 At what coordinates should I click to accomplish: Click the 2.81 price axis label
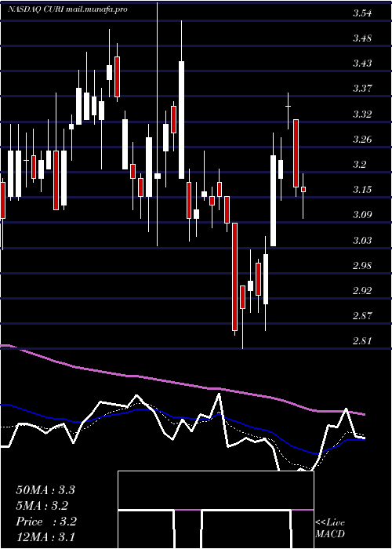click(362, 340)
